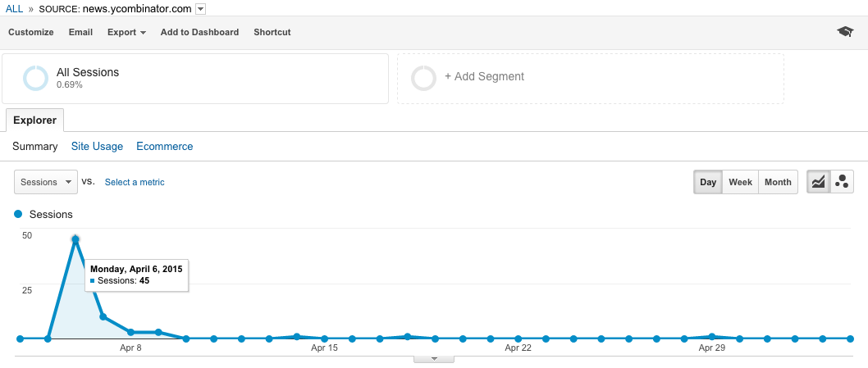Open the Sessions metric dropdown
The width and height of the screenshot is (868, 368).
[x=46, y=182]
